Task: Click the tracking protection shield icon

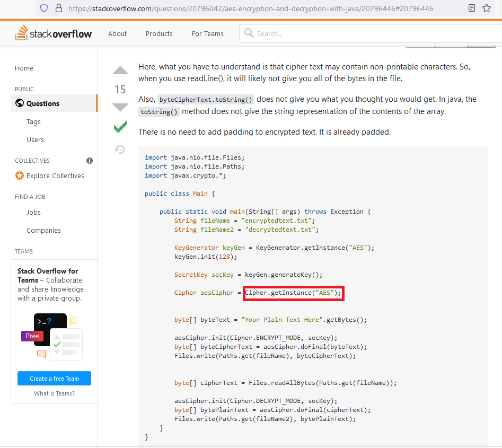Action: [x=44, y=8]
